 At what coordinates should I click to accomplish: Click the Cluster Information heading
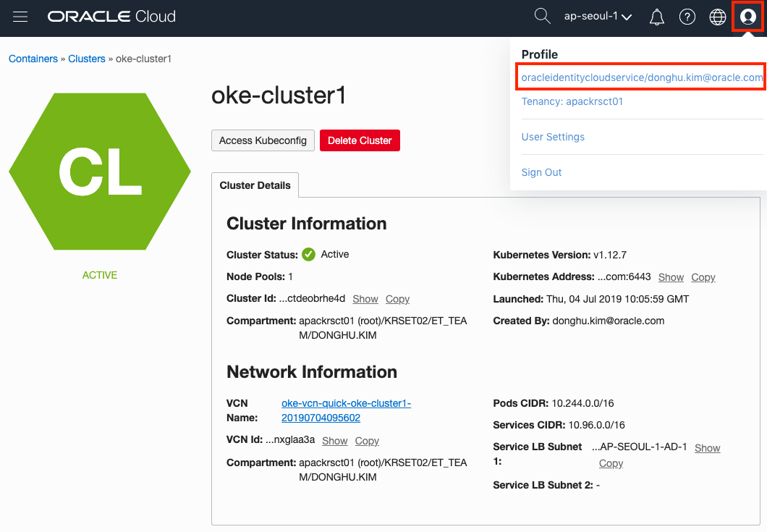pyautogui.click(x=306, y=223)
